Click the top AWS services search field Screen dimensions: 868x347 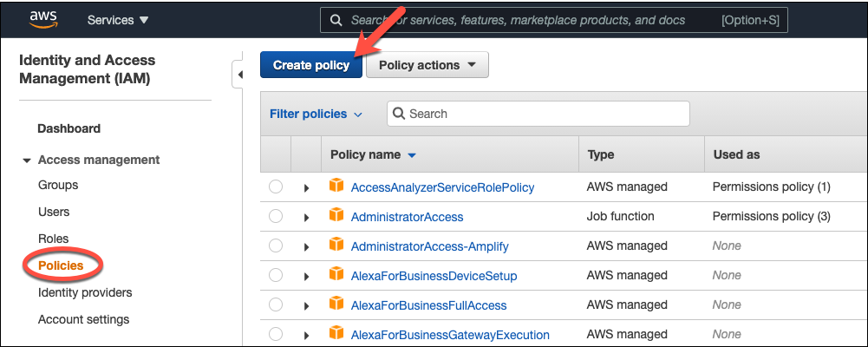click(553, 21)
